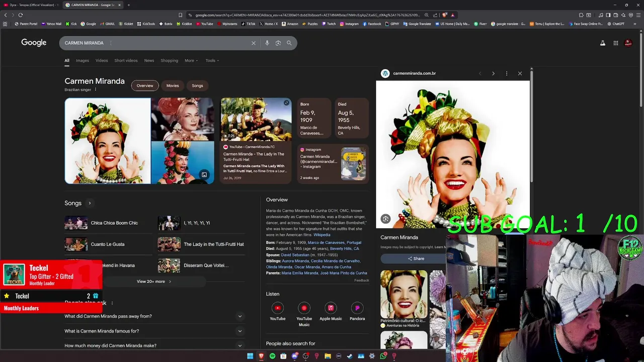This screenshot has height=362, width=644.
Task: Open the Google apps grid
Action: pyautogui.click(x=616, y=43)
